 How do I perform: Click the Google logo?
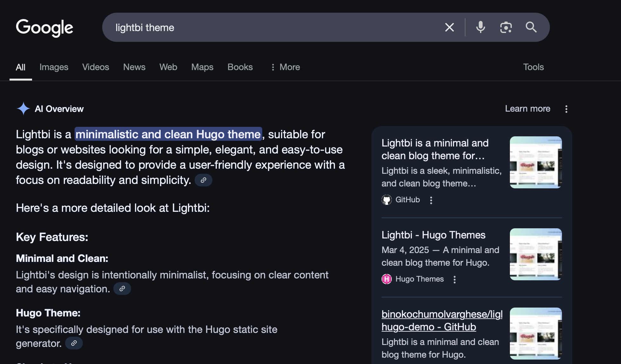click(44, 28)
